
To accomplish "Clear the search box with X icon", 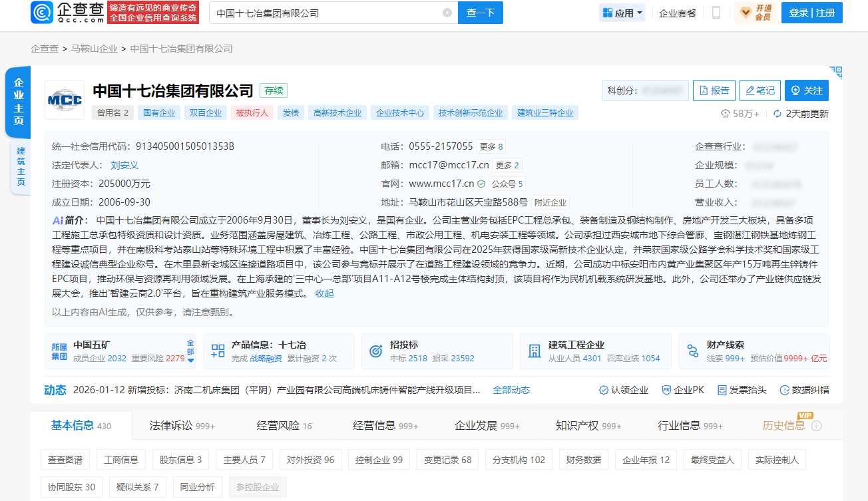I will (x=447, y=13).
